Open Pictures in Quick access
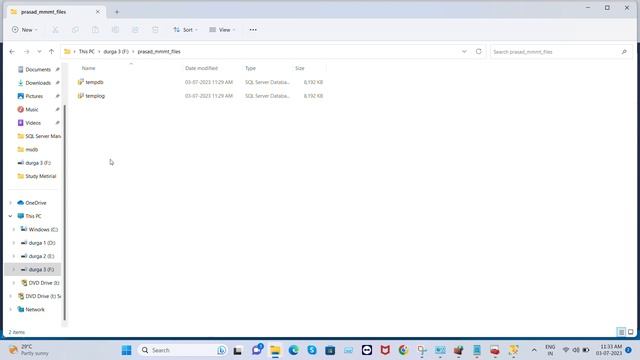Screen dimensions: 640x360 [x=34, y=96]
